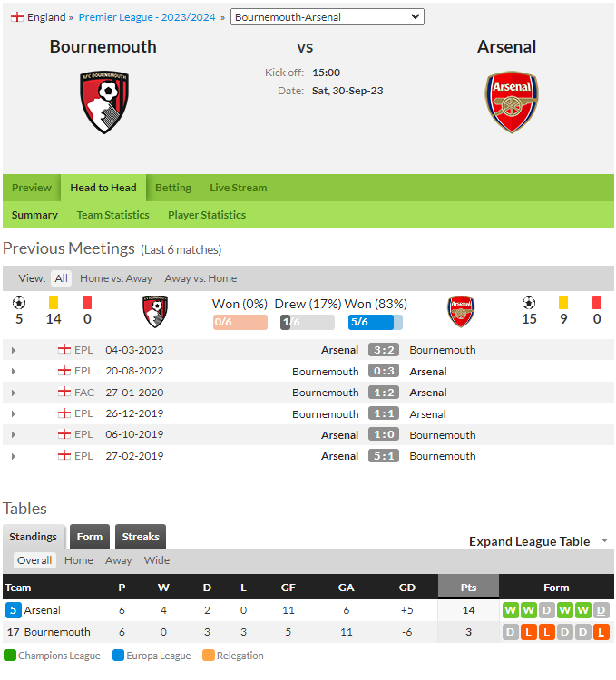Viewport: 616px width, 680px height.
Task: Click Bournemouth's small crest in Previous Meetings
Action: (x=155, y=312)
